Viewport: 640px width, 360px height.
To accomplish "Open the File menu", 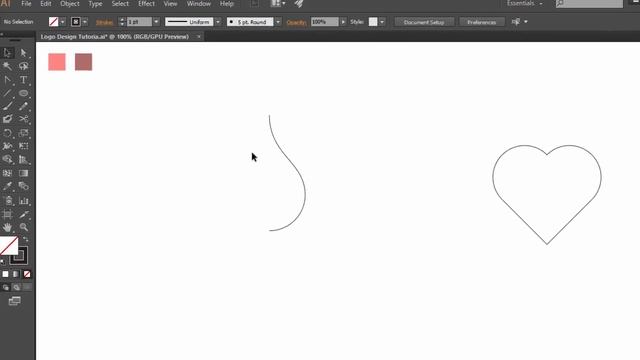I will tap(26, 4).
